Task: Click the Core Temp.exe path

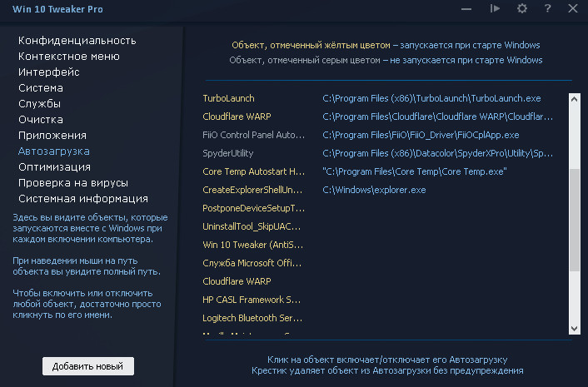Action: click(415, 171)
